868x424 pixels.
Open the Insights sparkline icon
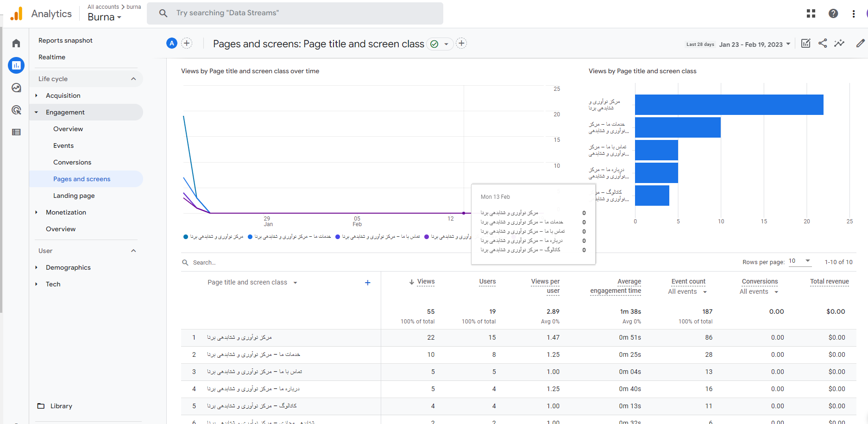[x=839, y=44]
